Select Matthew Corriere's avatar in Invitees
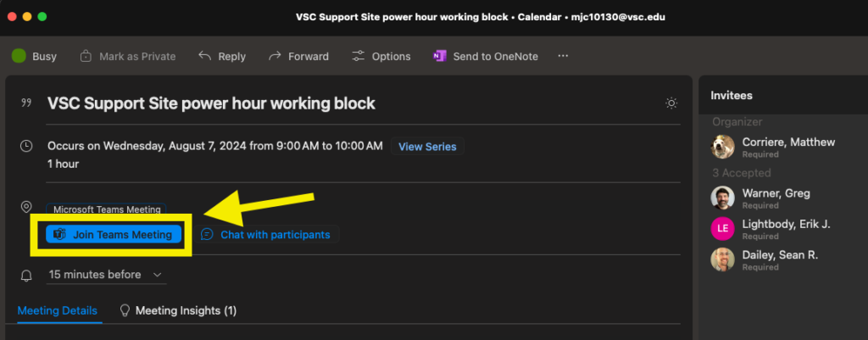The height and width of the screenshot is (340, 868). pos(723,147)
